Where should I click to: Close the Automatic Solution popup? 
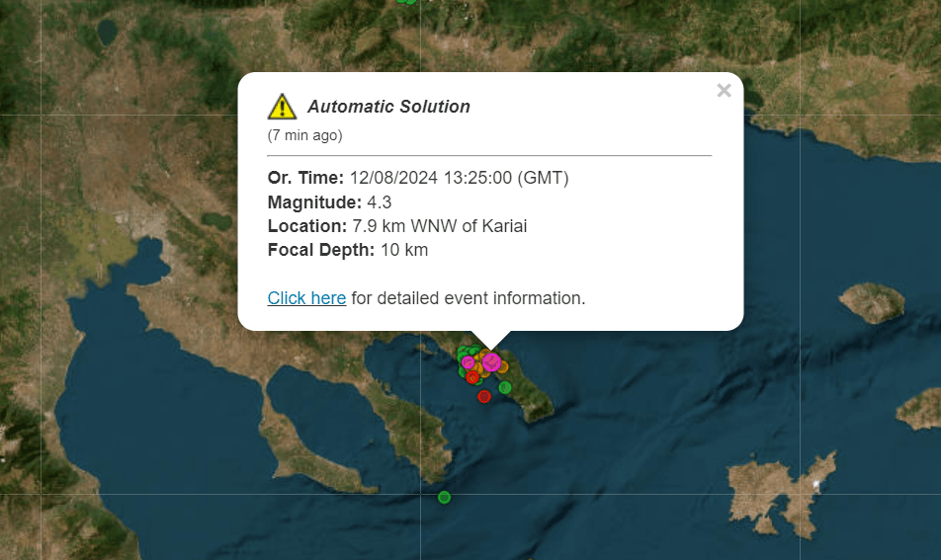pos(724,91)
